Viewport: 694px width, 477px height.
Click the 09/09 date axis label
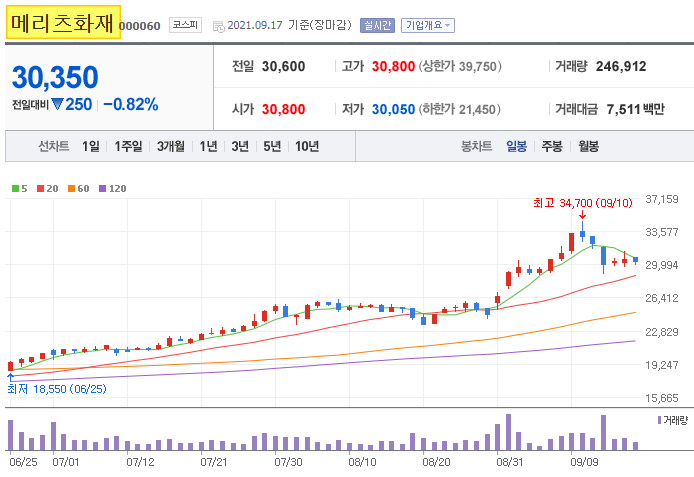(x=584, y=462)
